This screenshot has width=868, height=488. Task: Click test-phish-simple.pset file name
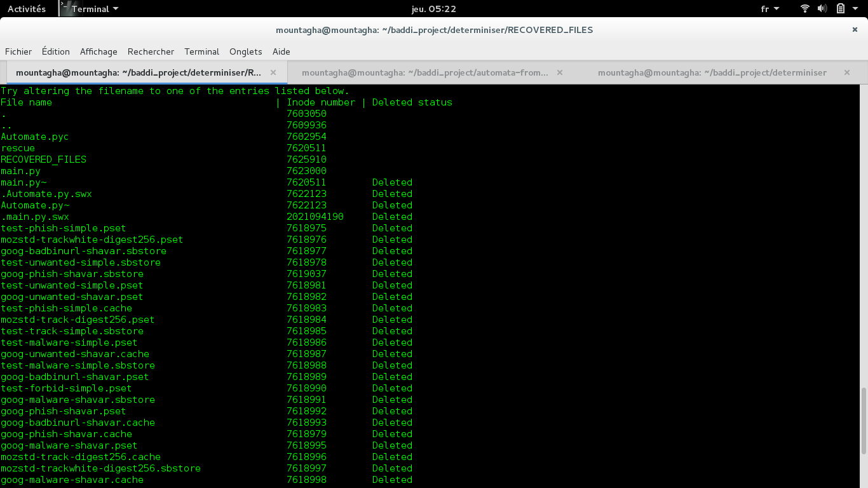click(x=64, y=228)
